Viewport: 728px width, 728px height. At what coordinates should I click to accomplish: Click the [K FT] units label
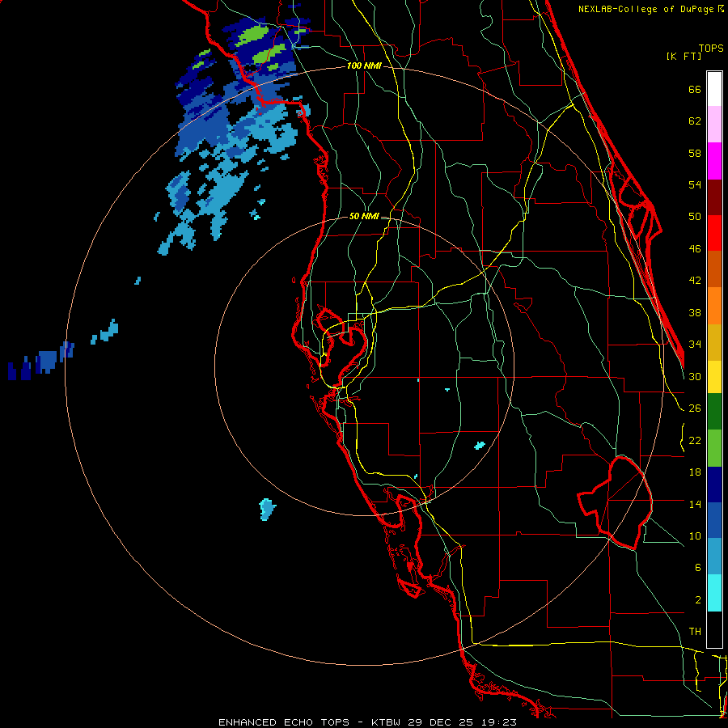coord(684,56)
